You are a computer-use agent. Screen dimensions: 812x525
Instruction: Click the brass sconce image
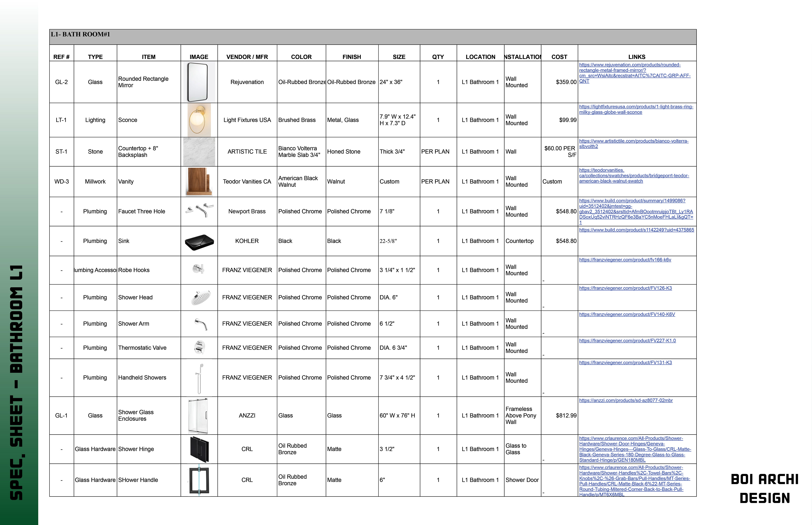coord(199,120)
